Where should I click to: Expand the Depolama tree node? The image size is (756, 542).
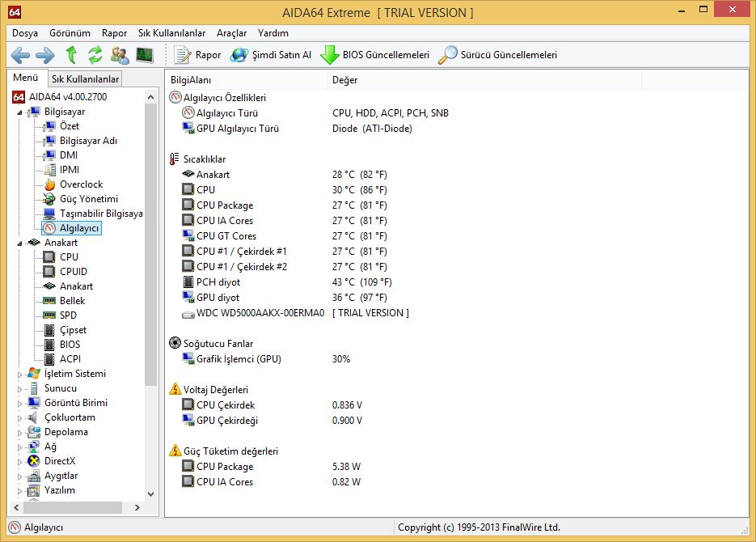click(20, 432)
